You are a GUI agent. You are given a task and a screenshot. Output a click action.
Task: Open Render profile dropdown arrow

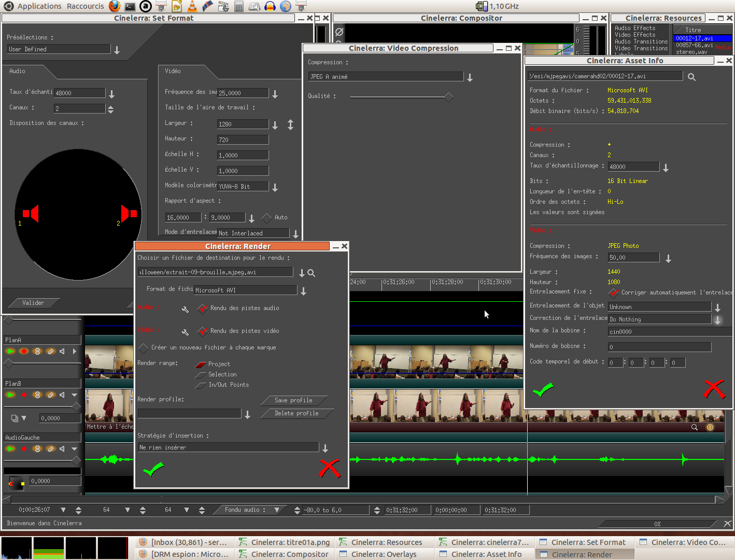247,414
